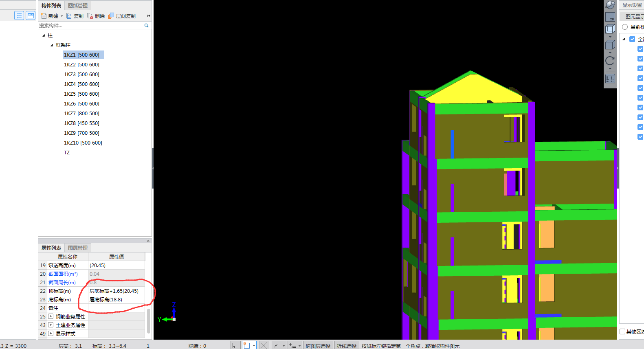Click the 搜索构件 search input field
Image resolution: width=644 pixels, height=349 pixels.
[x=91, y=25]
